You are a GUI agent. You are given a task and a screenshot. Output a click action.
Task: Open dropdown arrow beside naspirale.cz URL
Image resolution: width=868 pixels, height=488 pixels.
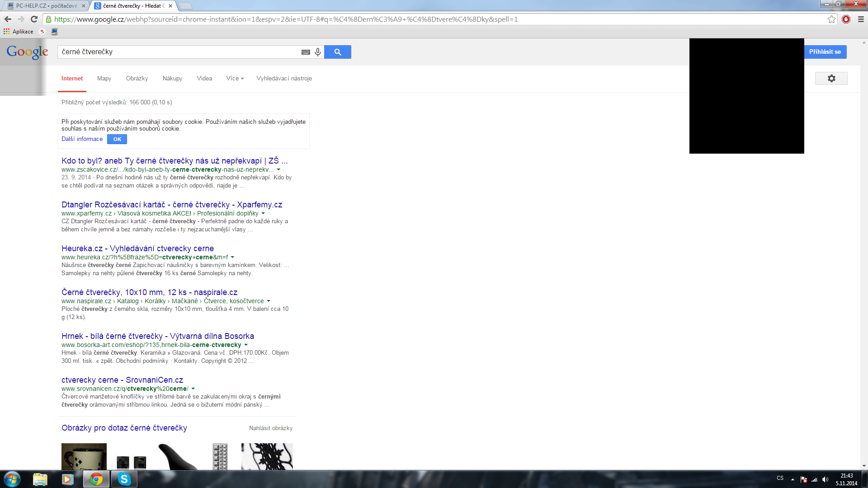[269, 301]
